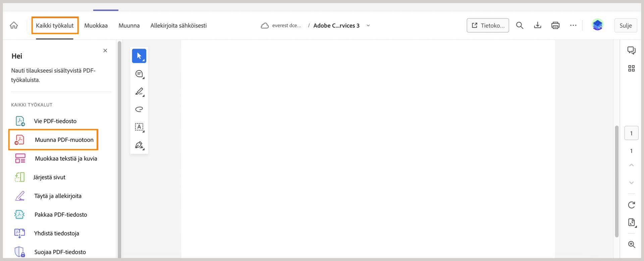
Task: Select the signature fountain pen tool
Action: (139, 145)
